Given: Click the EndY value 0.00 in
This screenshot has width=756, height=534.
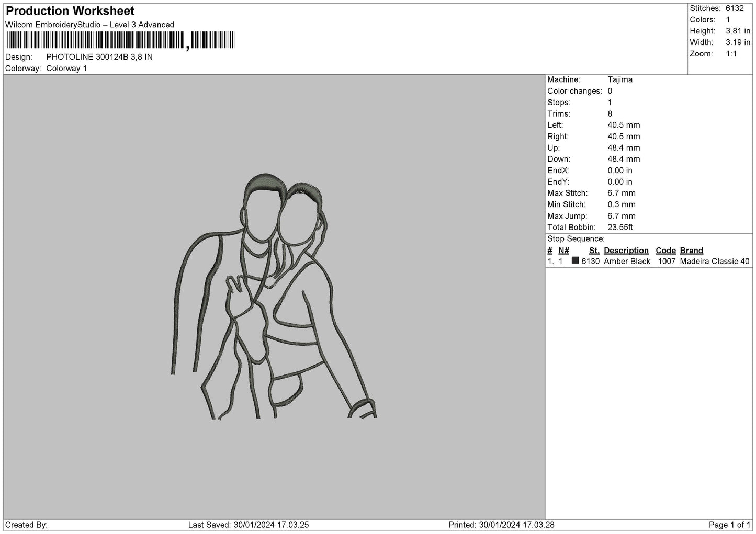Looking at the screenshot, I should 620,182.
